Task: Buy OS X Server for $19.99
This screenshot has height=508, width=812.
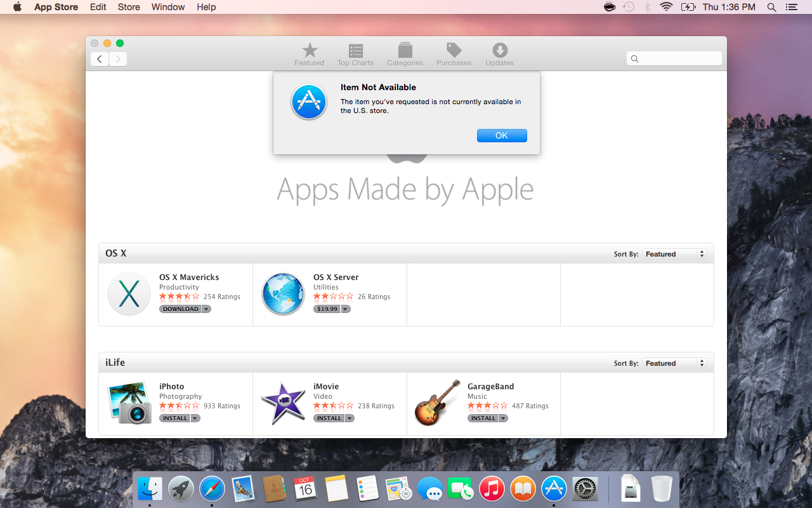Action: click(x=327, y=309)
